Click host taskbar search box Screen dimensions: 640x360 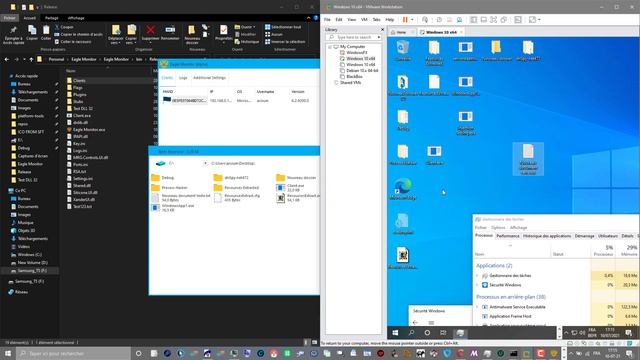73,353
